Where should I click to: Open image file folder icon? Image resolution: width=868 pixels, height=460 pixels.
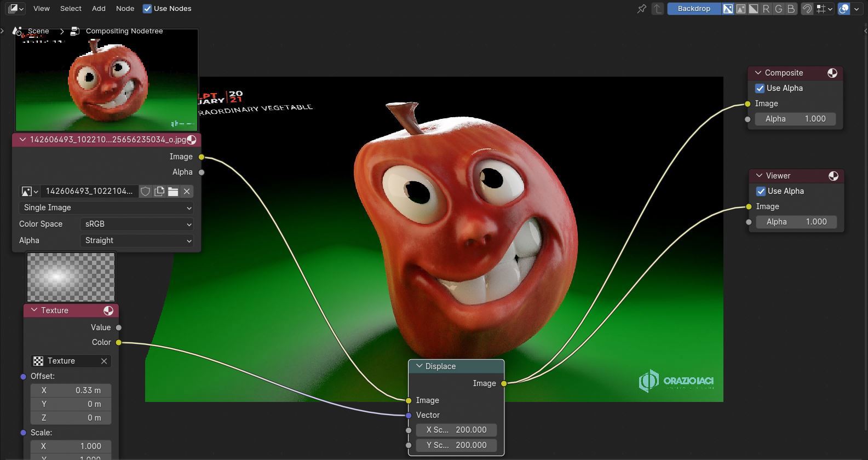coord(173,191)
